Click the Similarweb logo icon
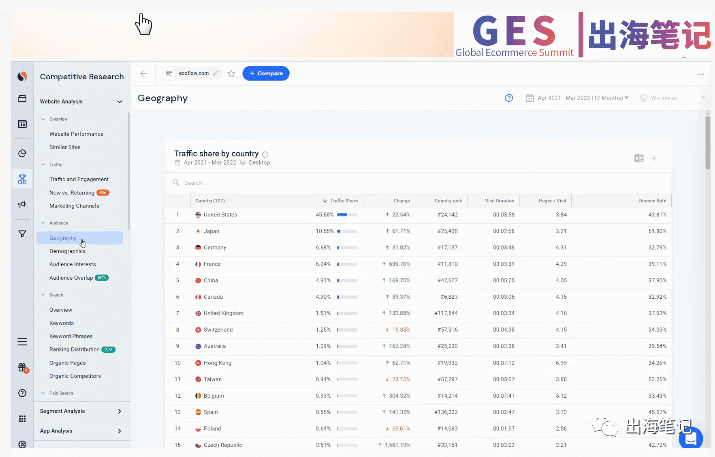715x457 pixels. [x=22, y=76]
